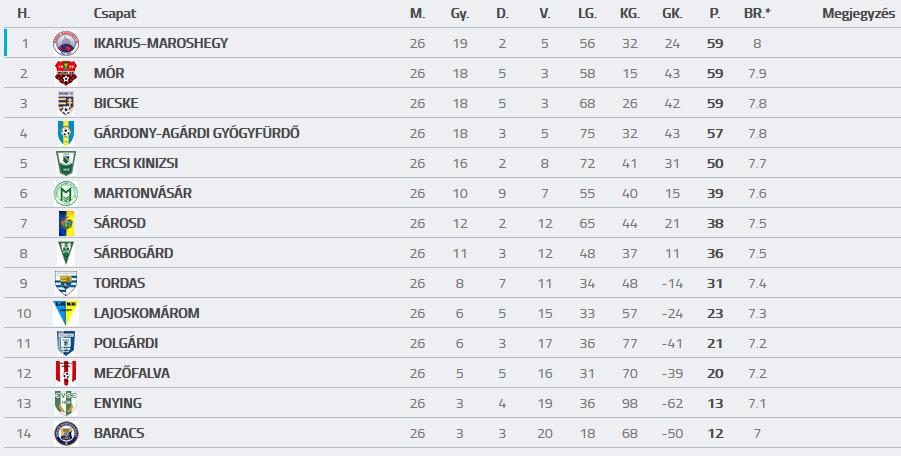The height and width of the screenshot is (456, 901).
Task: Click the SÁROSD blue-yellow crest
Action: tap(66, 223)
